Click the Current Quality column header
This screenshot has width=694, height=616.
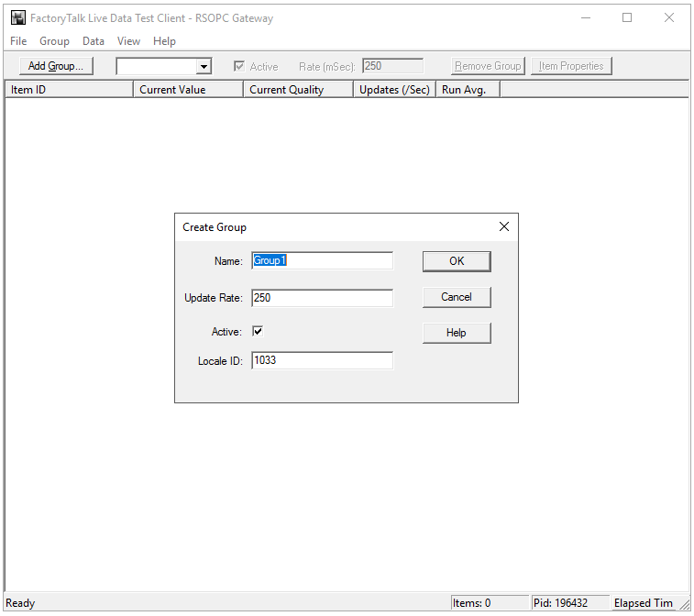tap(298, 90)
